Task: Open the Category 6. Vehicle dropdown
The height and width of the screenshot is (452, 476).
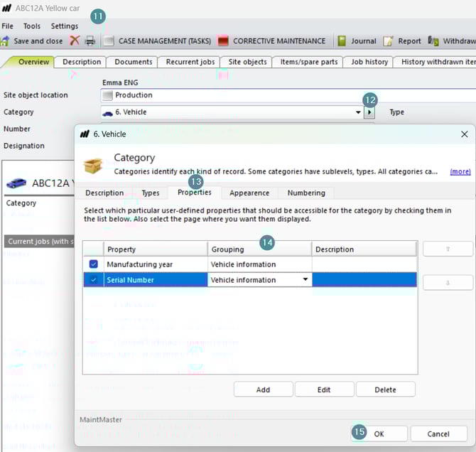Action: coord(358,112)
